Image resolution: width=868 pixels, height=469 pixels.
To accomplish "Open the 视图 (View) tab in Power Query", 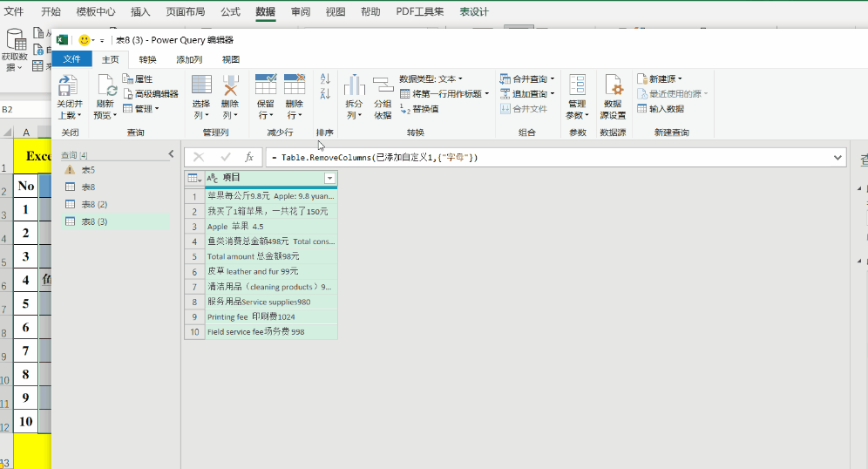I will 231,59.
